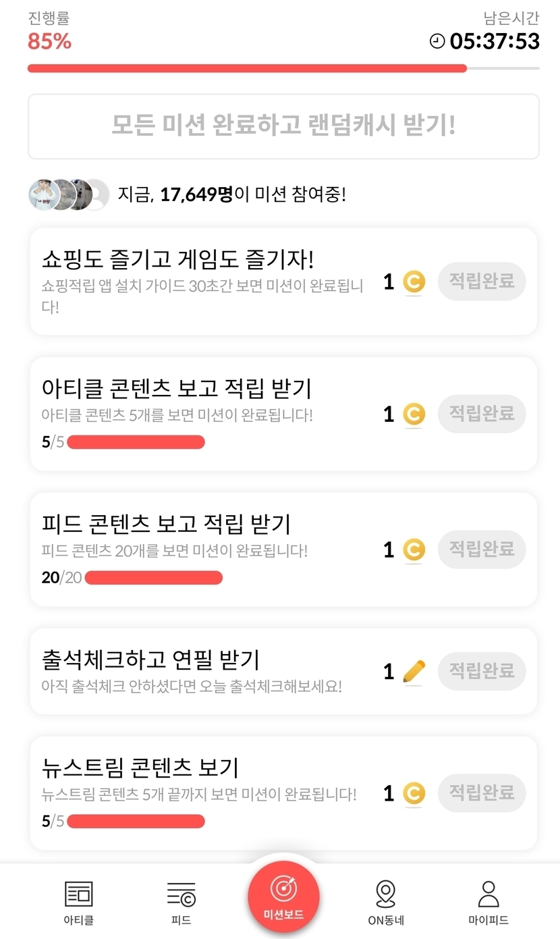Click the 20/20 progress bar under 피드 콘텐츠

click(153, 578)
